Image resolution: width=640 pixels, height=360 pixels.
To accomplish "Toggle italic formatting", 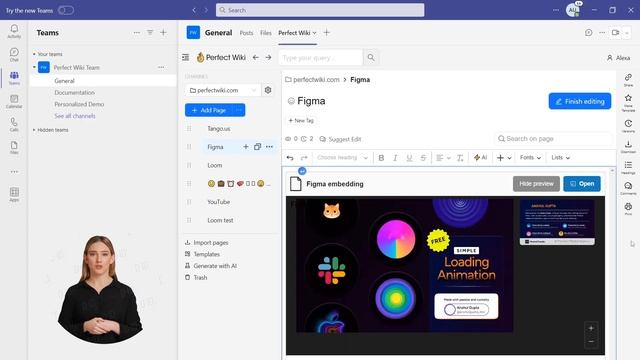I will point(395,158).
